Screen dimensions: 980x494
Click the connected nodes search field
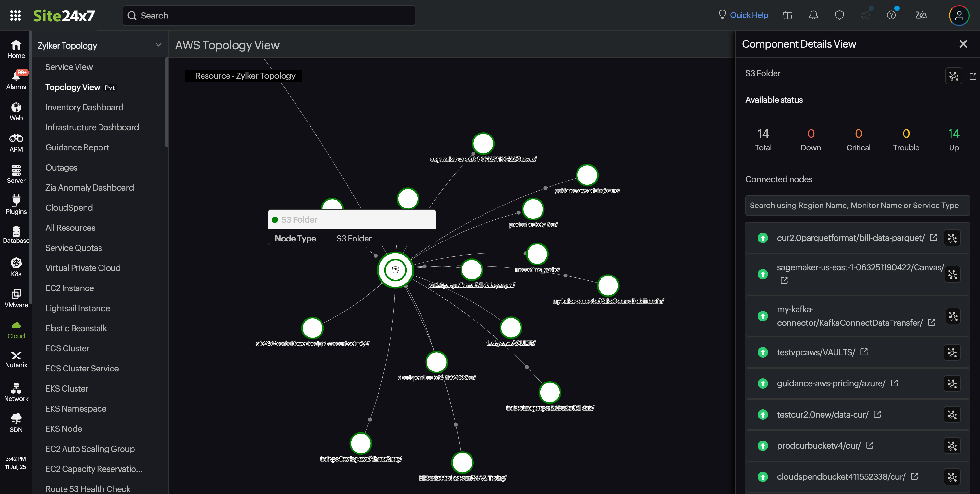click(x=857, y=206)
